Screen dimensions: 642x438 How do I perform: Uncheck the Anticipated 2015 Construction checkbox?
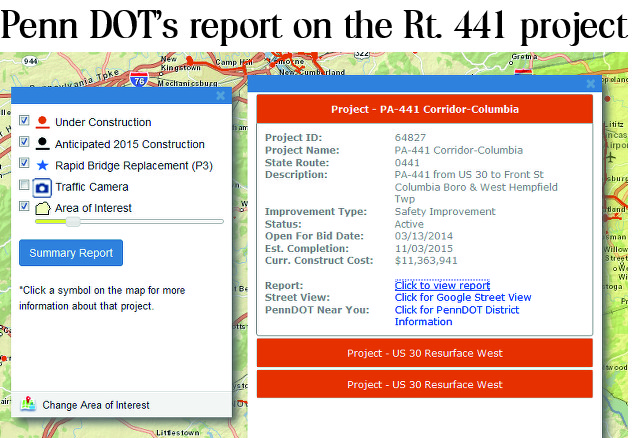[24, 143]
